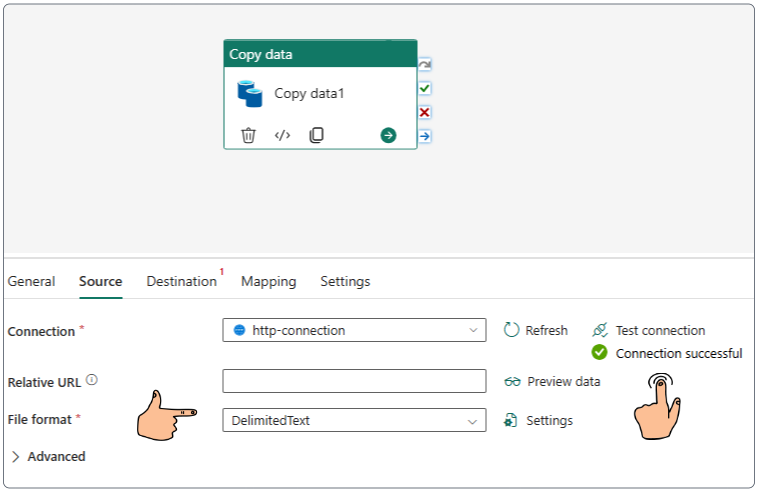Open the Mapping tab
This screenshot has height=493, width=759.
268,281
